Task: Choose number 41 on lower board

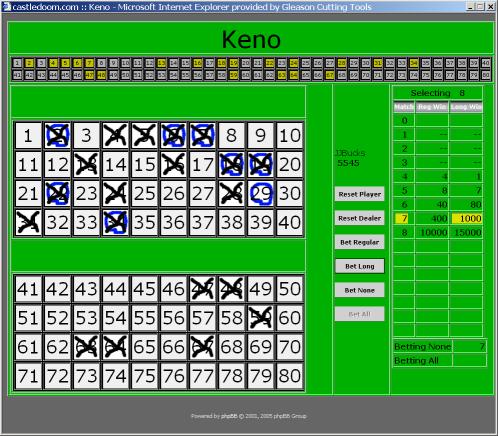Action: (28, 289)
